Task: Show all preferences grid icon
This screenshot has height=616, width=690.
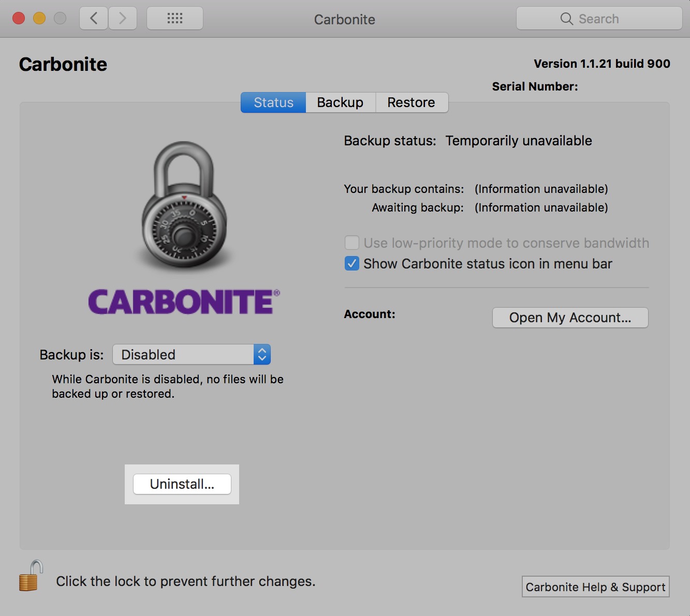Action: point(175,19)
